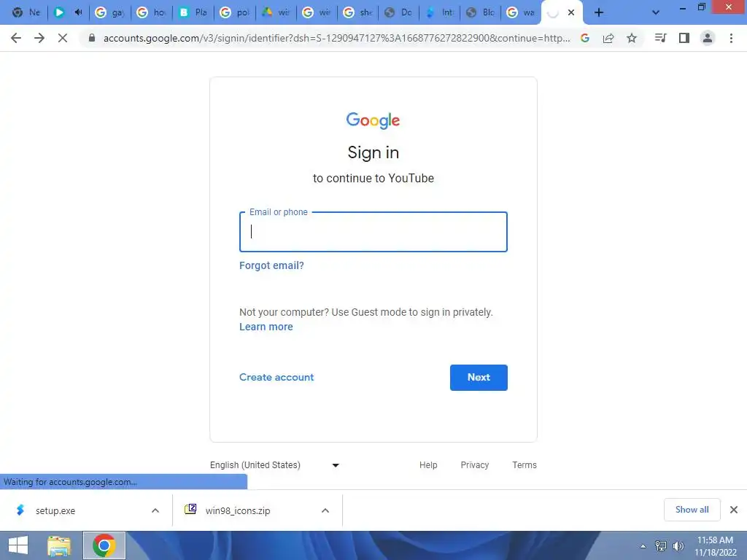Image resolution: width=747 pixels, height=560 pixels.
Task: Open Chrome profile avatar menu
Action: [x=708, y=38]
